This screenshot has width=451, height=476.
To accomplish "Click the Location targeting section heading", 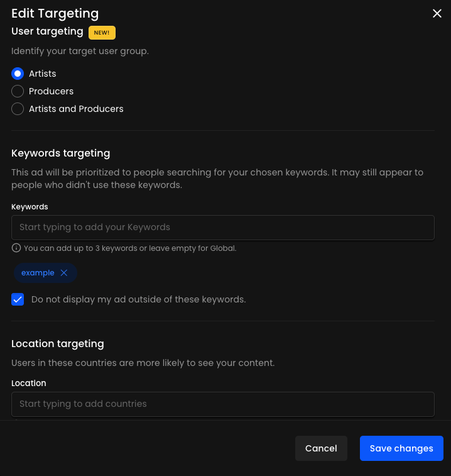I will (x=57, y=343).
